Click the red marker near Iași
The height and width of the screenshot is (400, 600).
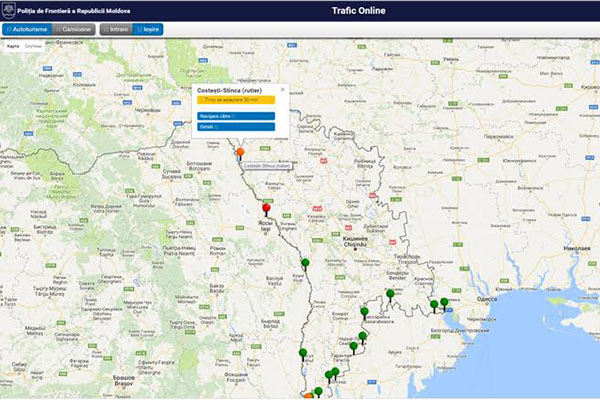[x=266, y=211]
